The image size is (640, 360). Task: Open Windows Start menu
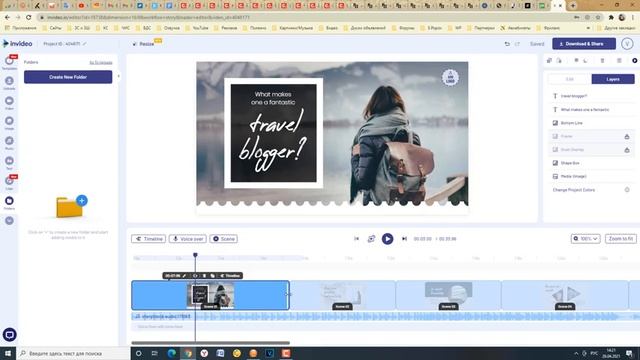pyautogui.click(x=8, y=353)
